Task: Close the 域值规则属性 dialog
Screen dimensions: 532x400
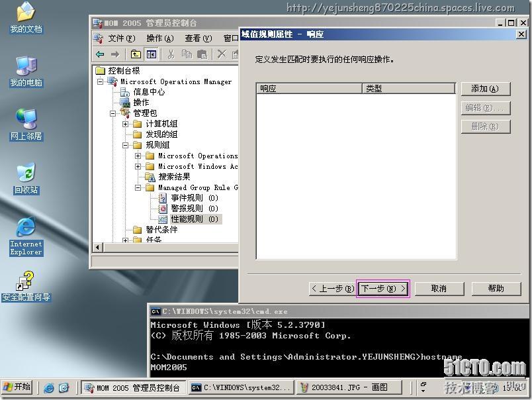Action: pos(521,34)
